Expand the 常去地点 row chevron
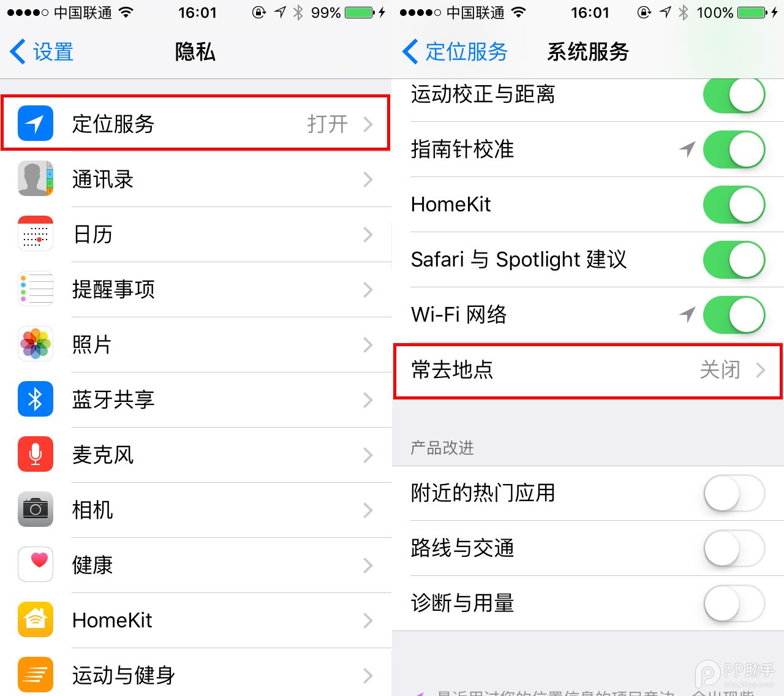 [x=761, y=370]
